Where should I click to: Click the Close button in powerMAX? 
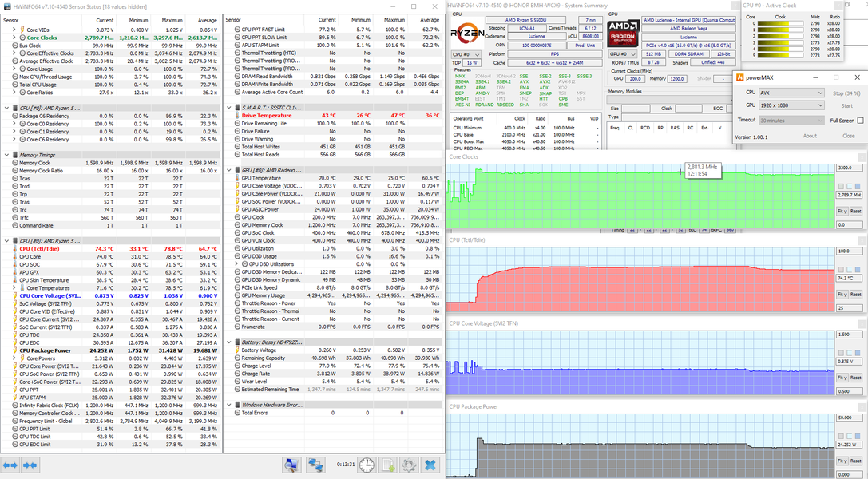(x=849, y=136)
